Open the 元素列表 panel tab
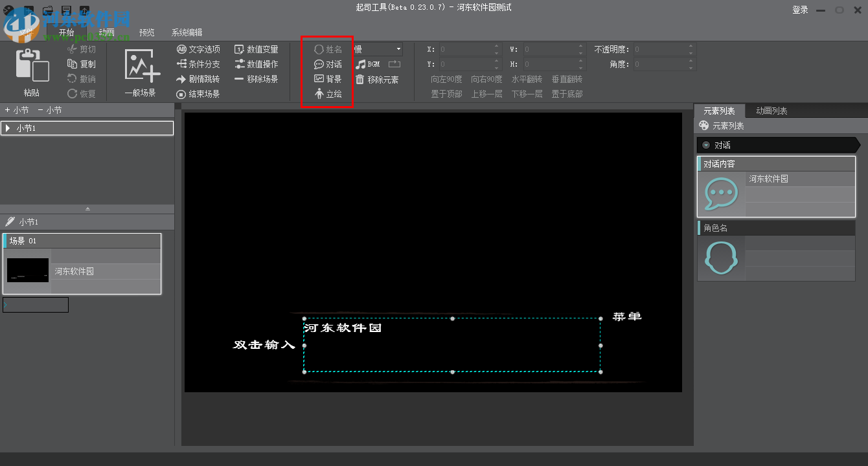 pos(719,111)
